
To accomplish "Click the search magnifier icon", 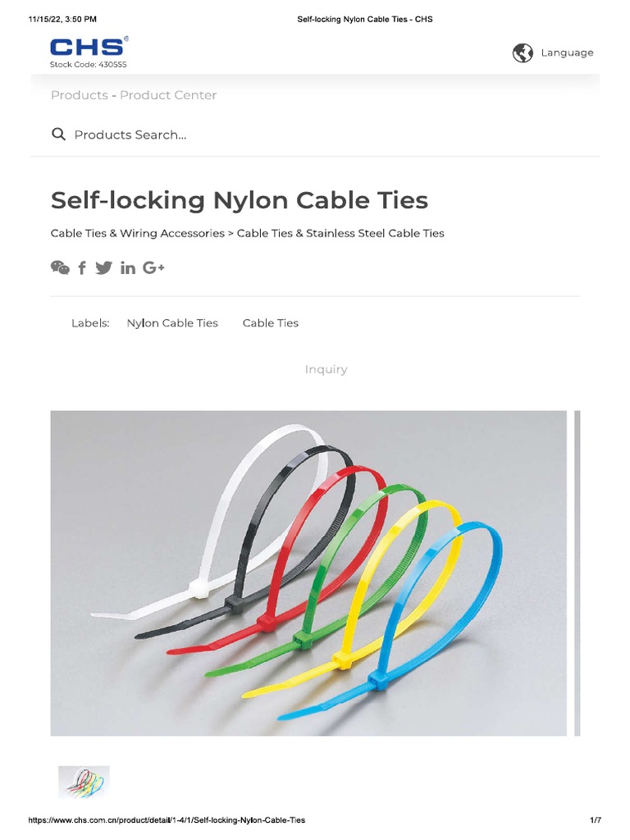I will click(x=58, y=134).
